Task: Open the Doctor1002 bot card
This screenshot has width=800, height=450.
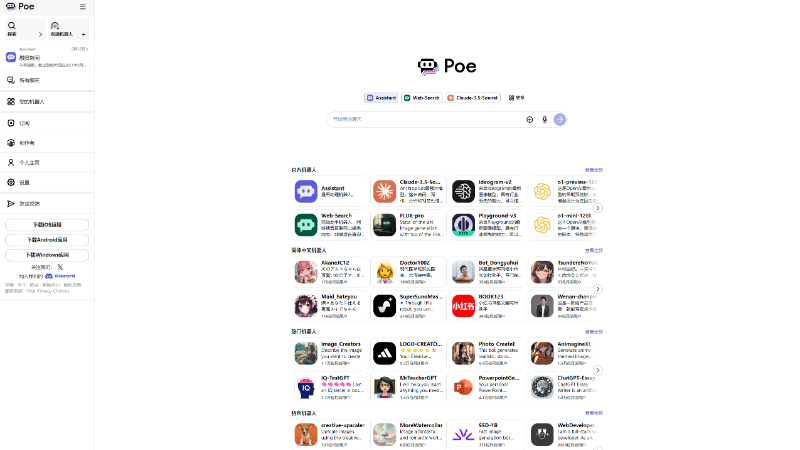Action: 408,272
